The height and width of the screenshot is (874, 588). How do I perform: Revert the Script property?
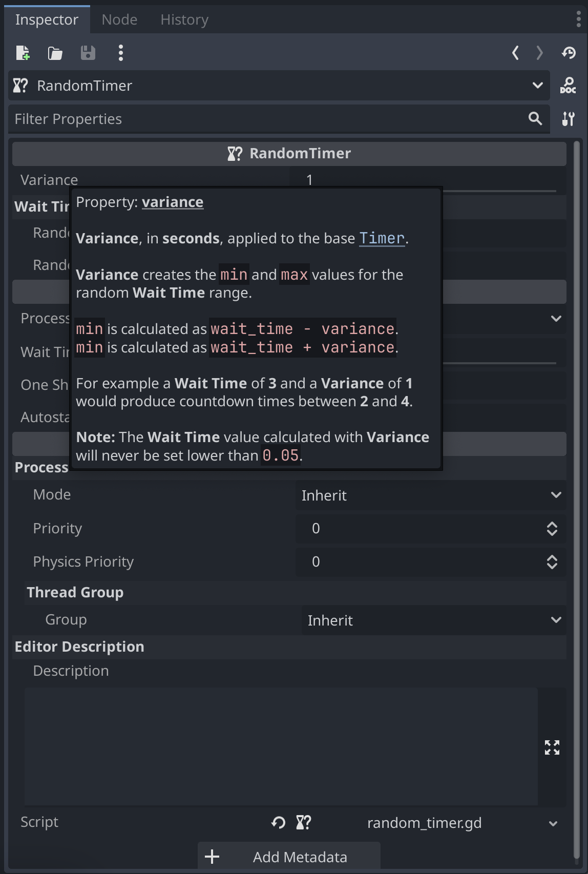pyautogui.click(x=278, y=823)
